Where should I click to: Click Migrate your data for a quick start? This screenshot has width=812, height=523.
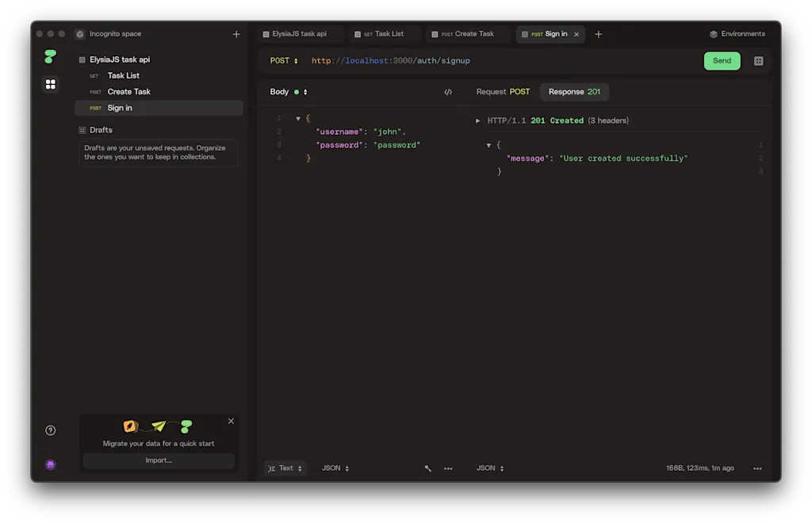[x=159, y=444]
